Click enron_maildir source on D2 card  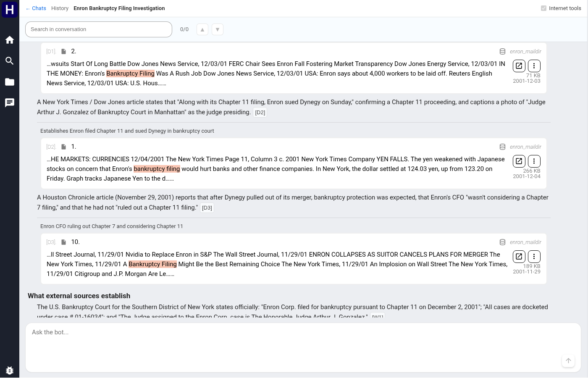coord(525,147)
